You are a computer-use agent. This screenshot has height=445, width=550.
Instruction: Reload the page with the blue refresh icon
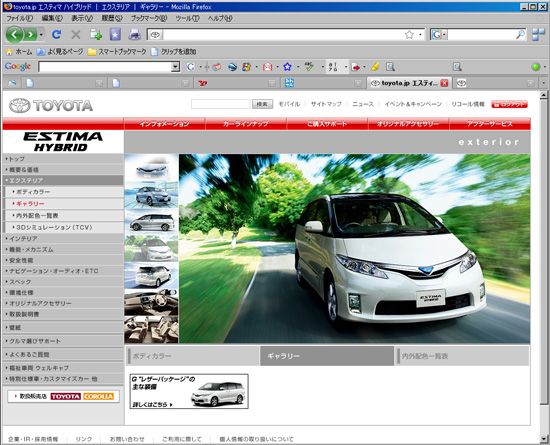coord(56,34)
